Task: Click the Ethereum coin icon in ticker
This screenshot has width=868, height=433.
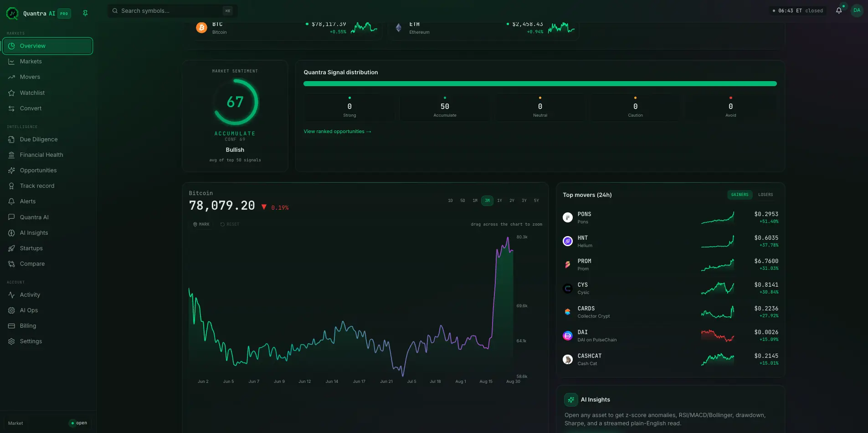Action: tap(399, 28)
